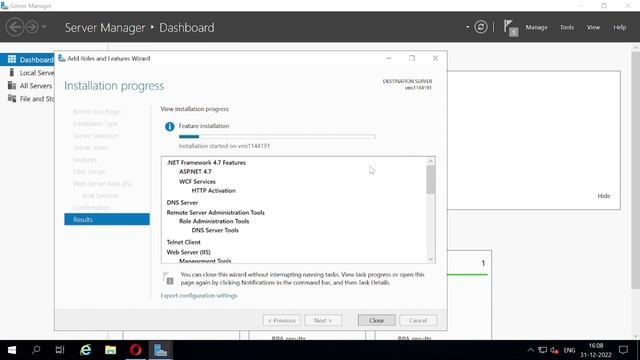Click the Previous button in wizard
This screenshot has height=360, width=640.
click(282, 320)
